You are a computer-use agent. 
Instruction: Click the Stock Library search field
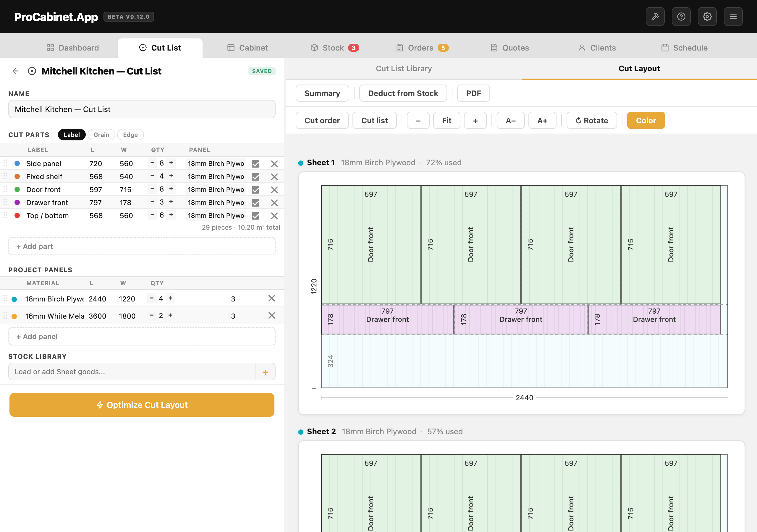click(132, 372)
